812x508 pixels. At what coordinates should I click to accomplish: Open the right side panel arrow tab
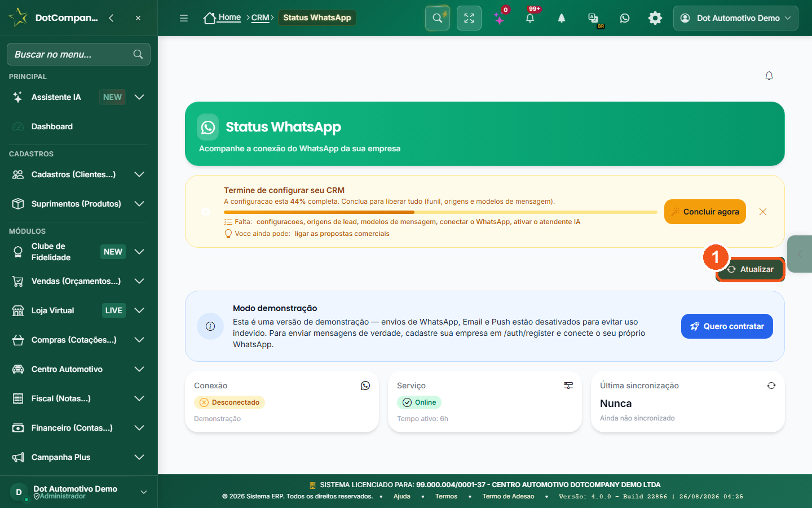800,254
